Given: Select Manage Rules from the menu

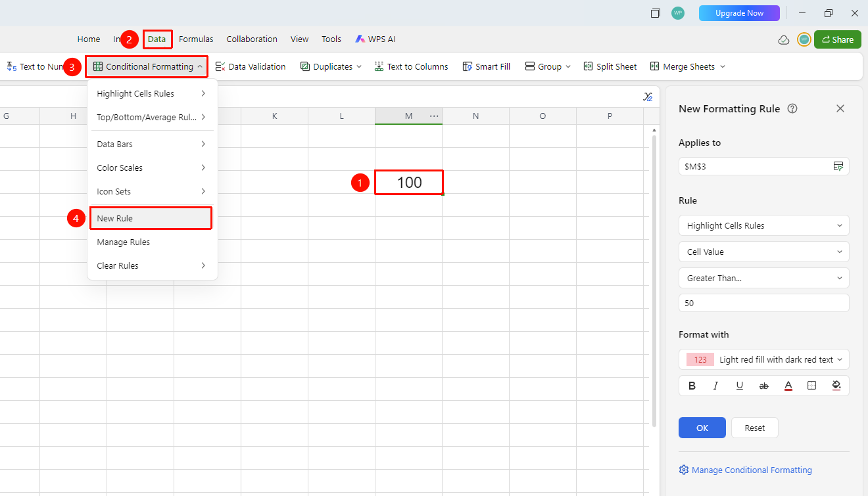Looking at the screenshot, I should click(152, 242).
